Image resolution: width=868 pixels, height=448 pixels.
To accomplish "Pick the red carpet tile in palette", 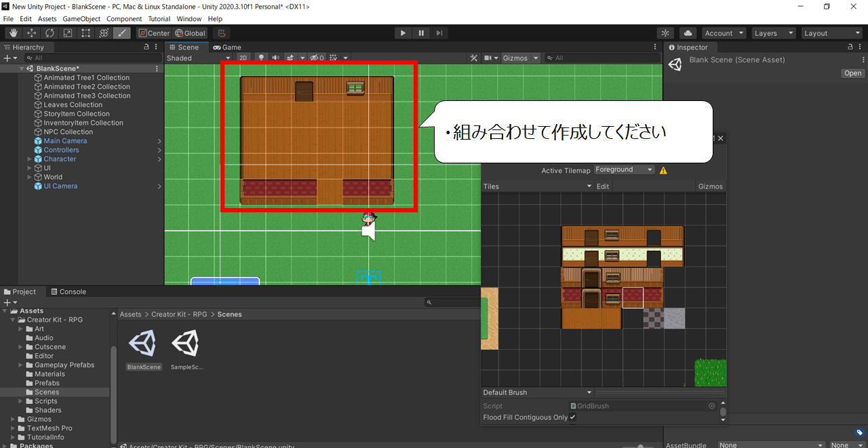I will coord(633,298).
